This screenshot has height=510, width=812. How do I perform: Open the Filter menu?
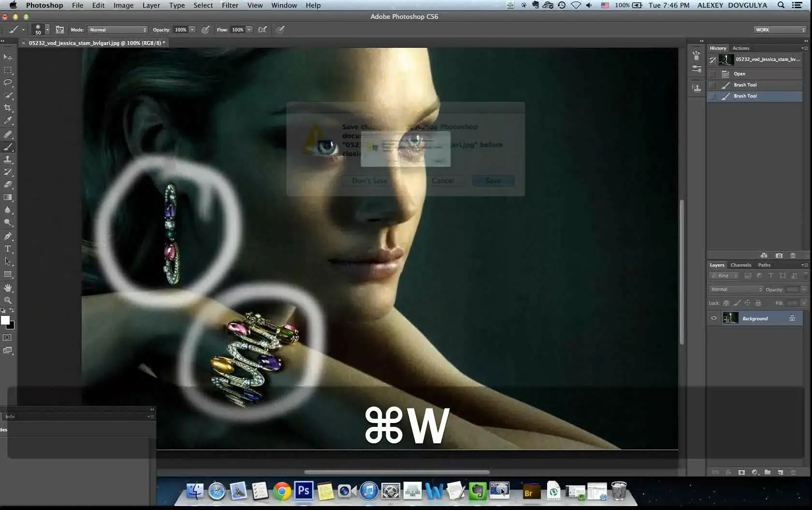(x=230, y=5)
